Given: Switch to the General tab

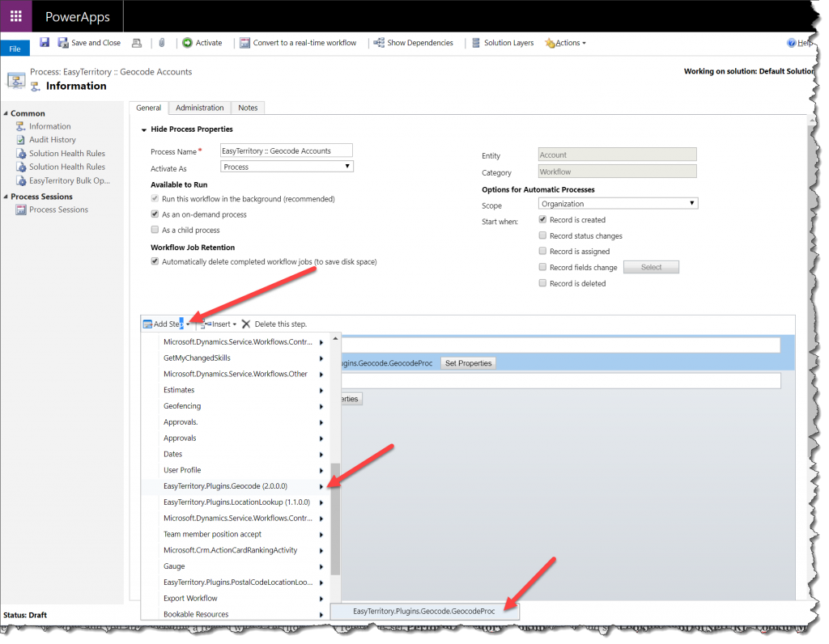Looking at the screenshot, I should click(149, 108).
